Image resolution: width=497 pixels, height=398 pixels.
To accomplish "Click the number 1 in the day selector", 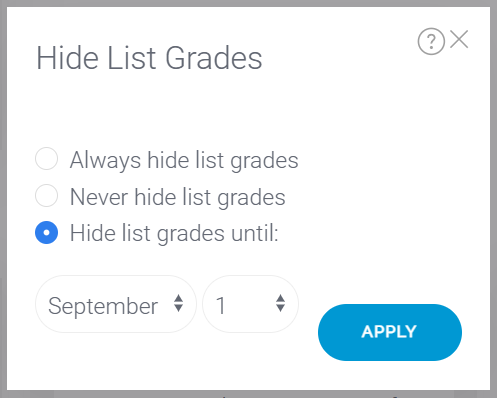I will pyautogui.click(x=221, y=305).
